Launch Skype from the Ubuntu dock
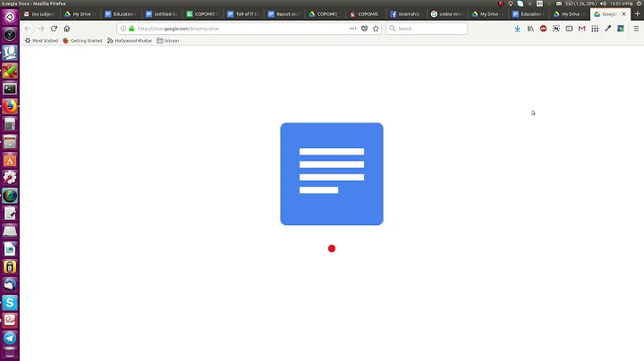This screenshot has width=644, height=361. [10, 302]
